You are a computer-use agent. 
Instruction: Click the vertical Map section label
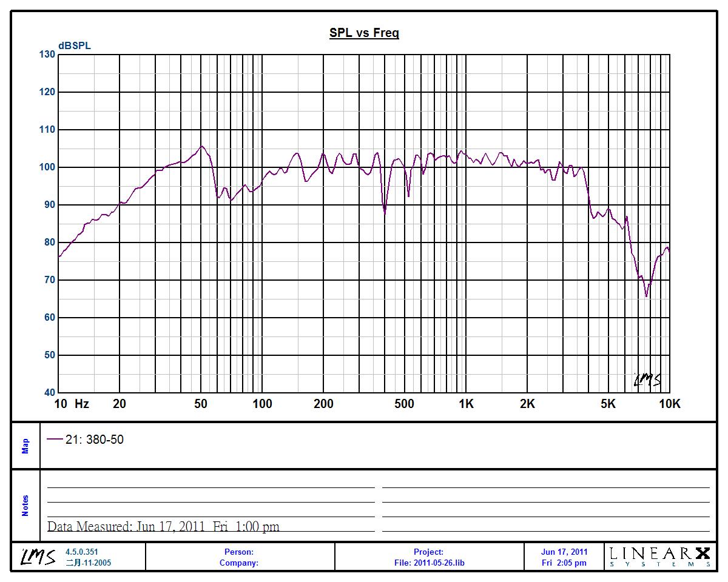(25, 446)
